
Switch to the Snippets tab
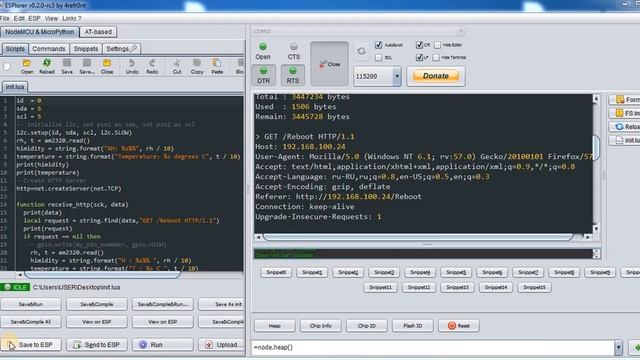(x=85, y=49)
